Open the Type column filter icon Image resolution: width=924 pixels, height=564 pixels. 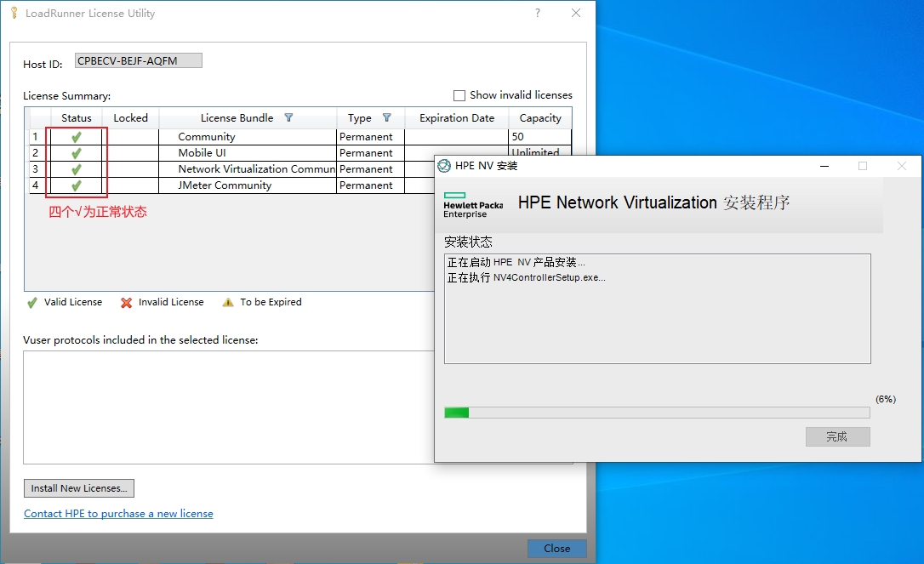[x=386, y=117]
